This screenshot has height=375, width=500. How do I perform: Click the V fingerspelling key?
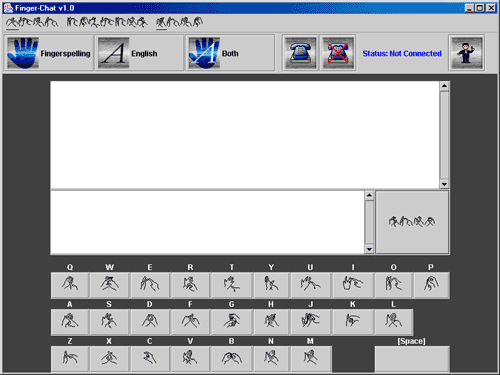(x=190, y=359)
